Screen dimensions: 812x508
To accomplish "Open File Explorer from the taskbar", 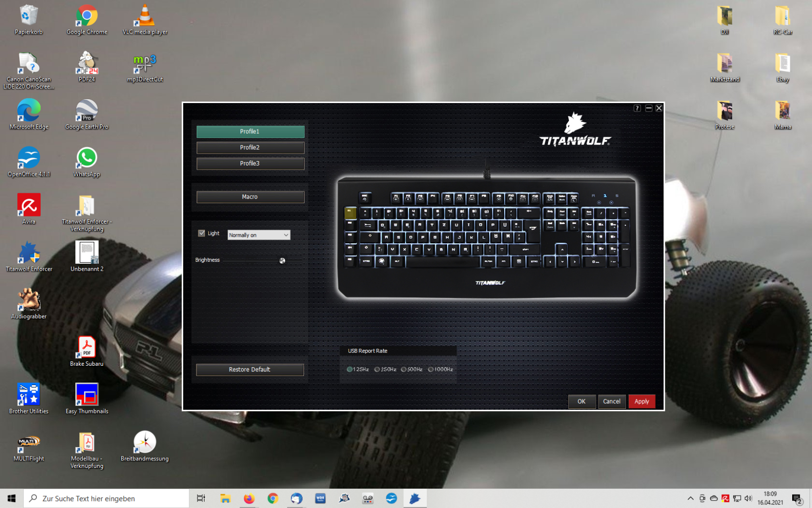I will (225, 498).
